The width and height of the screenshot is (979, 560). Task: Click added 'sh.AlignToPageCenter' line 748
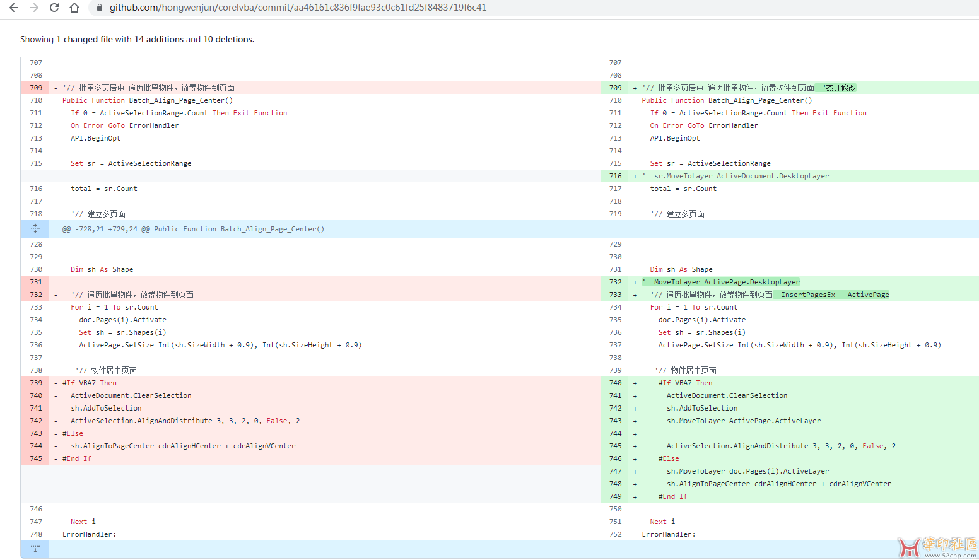coord(779,484)
